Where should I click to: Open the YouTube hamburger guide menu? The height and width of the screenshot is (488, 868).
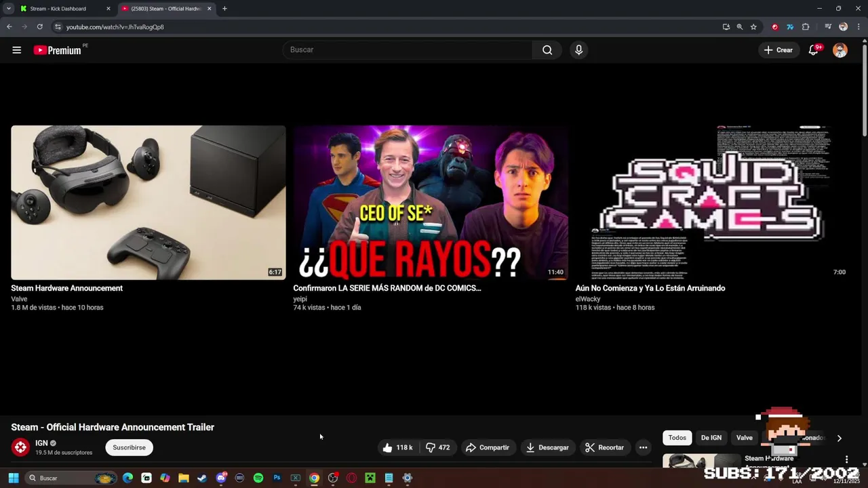[x=17, y=50]
